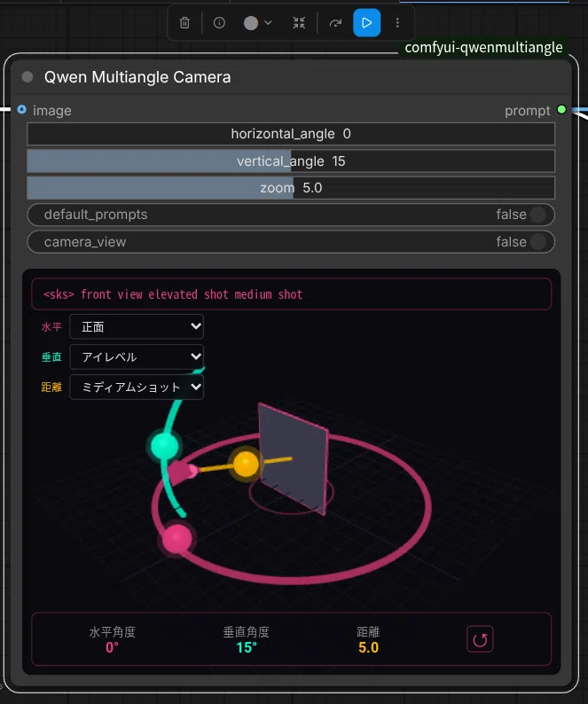Open the 水平 dropdown showing 正面

[137, 326]
